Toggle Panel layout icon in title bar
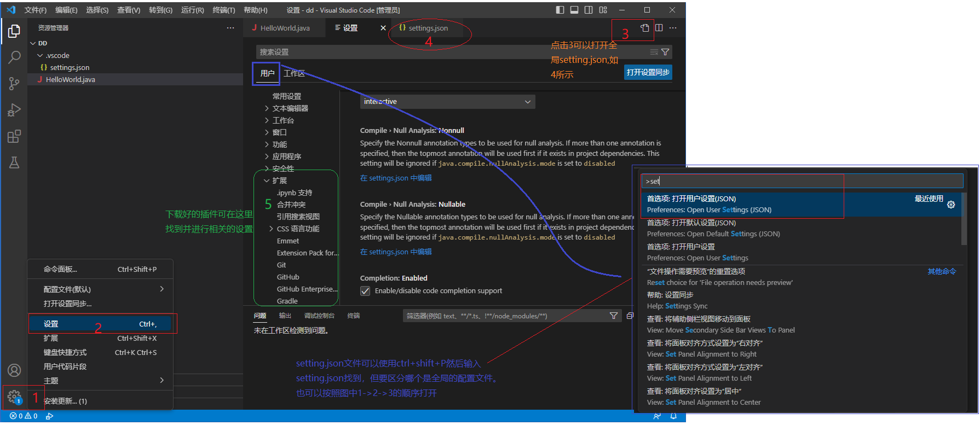 pos(574,10)
